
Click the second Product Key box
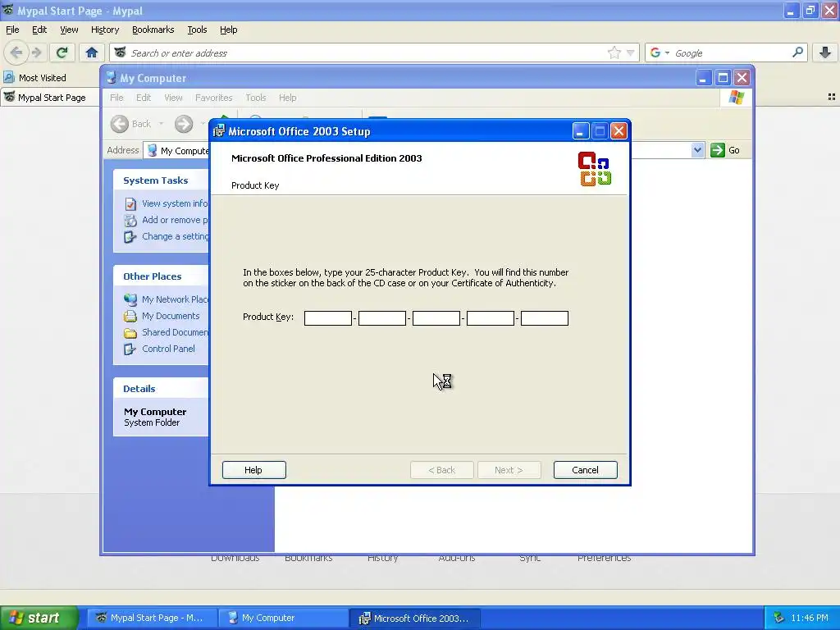[x=382, y=318]
